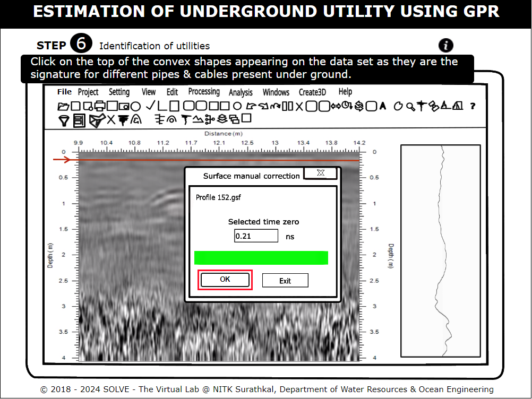
Task: Click Exit in Surface manual correction dialog
Action: coord(285,281)
